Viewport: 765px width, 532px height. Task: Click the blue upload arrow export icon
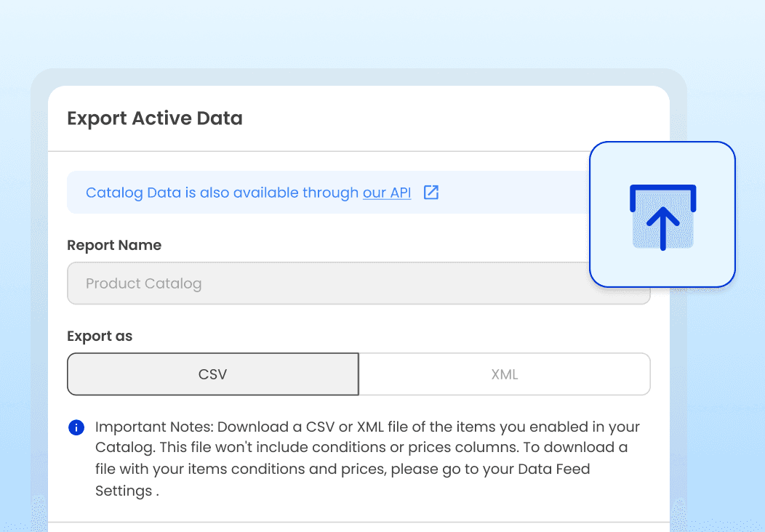(662, 217)
